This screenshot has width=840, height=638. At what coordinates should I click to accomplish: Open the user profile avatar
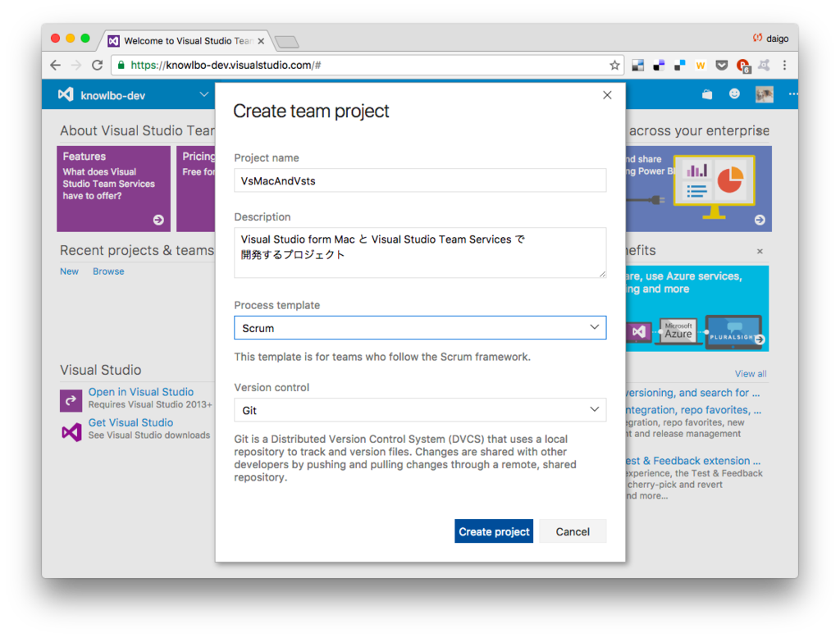coord(765,95)
